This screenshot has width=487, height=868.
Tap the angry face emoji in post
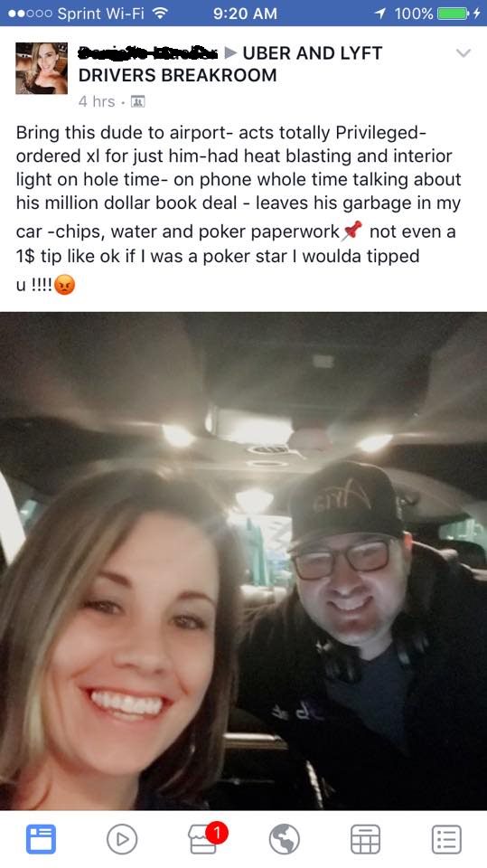[65, 285]
